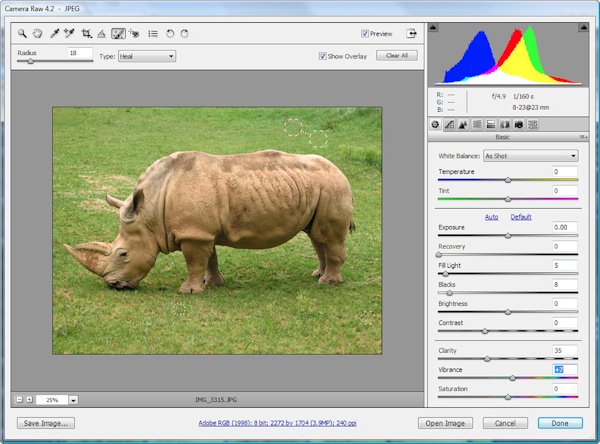Click the Recovery slider handle
The height and width of the screenshot is (444, 600).
click(439, 255)
